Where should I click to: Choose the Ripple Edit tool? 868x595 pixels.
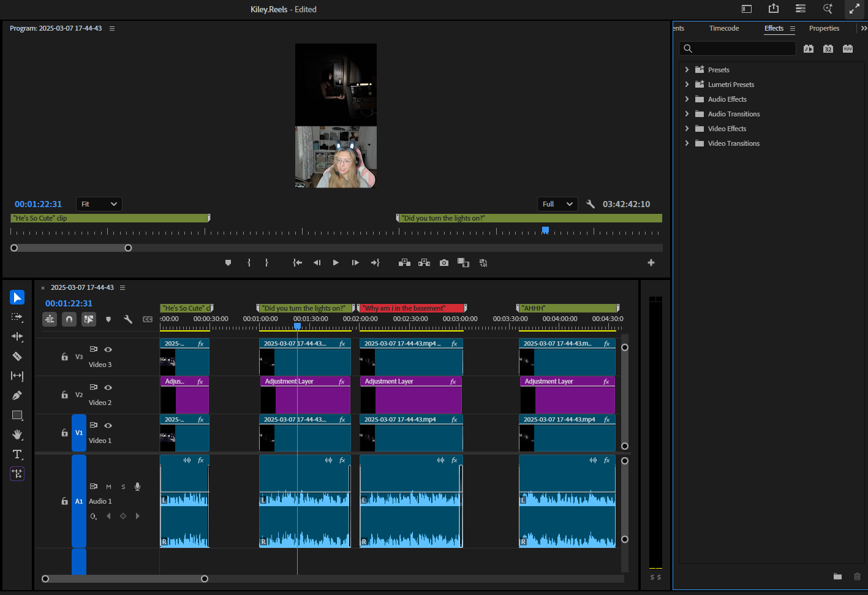(17, 336)
